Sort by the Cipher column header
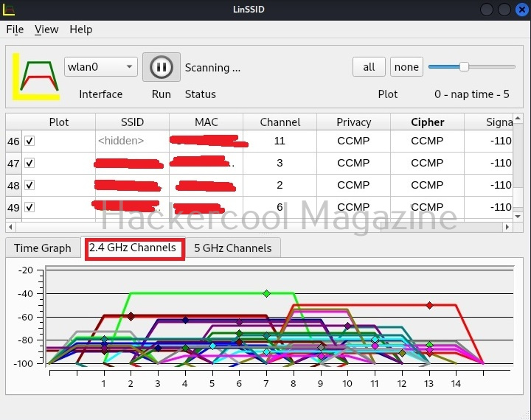This screenshot has width=531, height=420. 427,122
